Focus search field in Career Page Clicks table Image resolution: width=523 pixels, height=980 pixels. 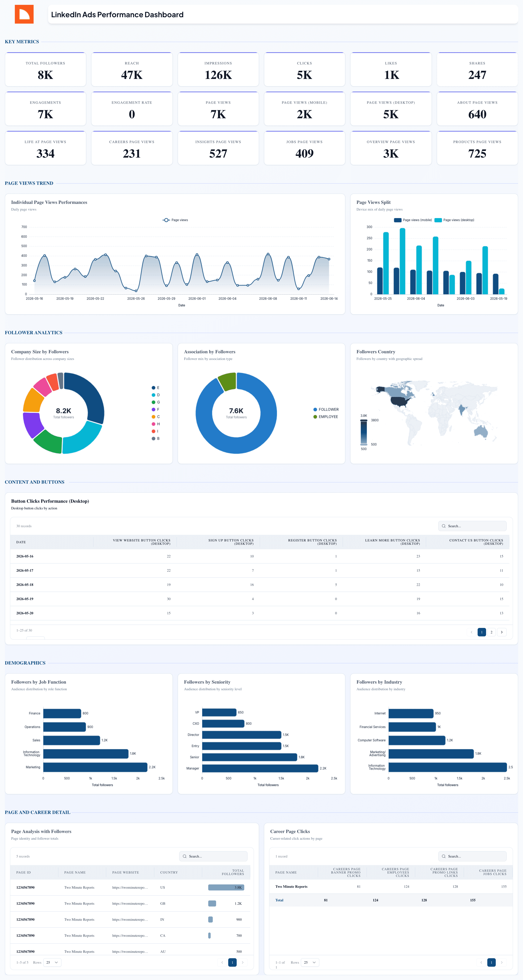point(472,856)
